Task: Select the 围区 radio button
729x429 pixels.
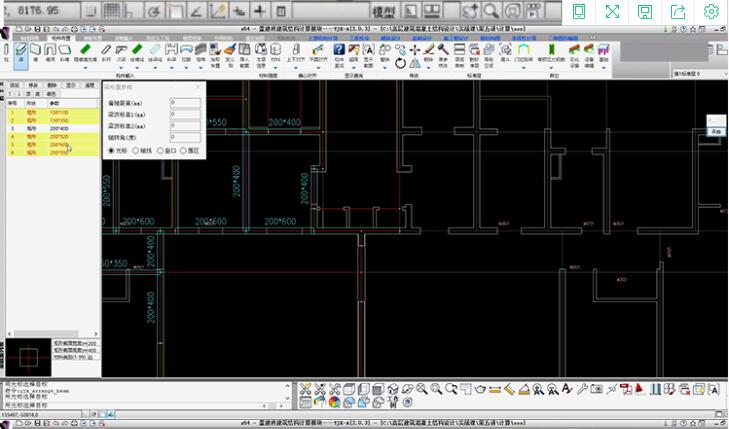Action: pyautogui.click(x=184, y=150)
